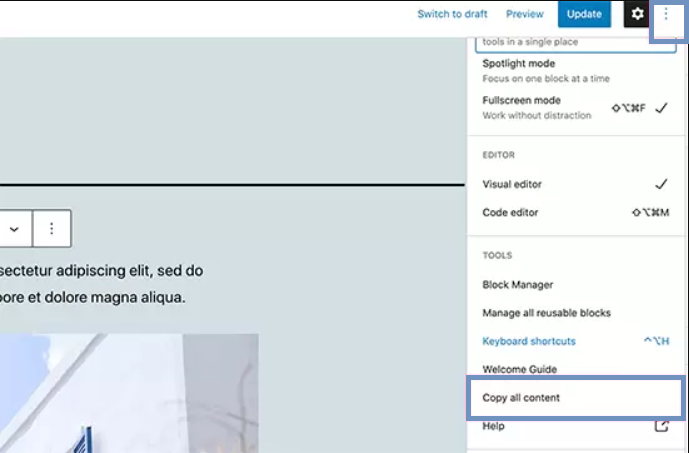The image size is (689, 453).
Task: Switch to Code editor
Action: pos(510,213)
